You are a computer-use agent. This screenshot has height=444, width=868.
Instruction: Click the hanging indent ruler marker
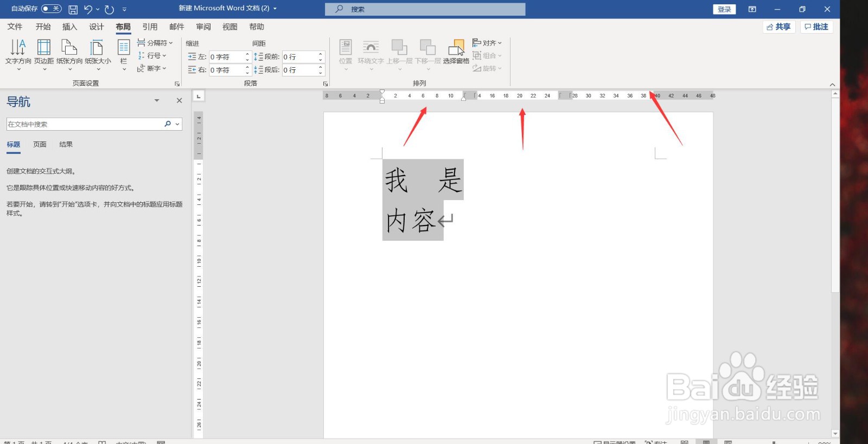[x=382, y=98]
